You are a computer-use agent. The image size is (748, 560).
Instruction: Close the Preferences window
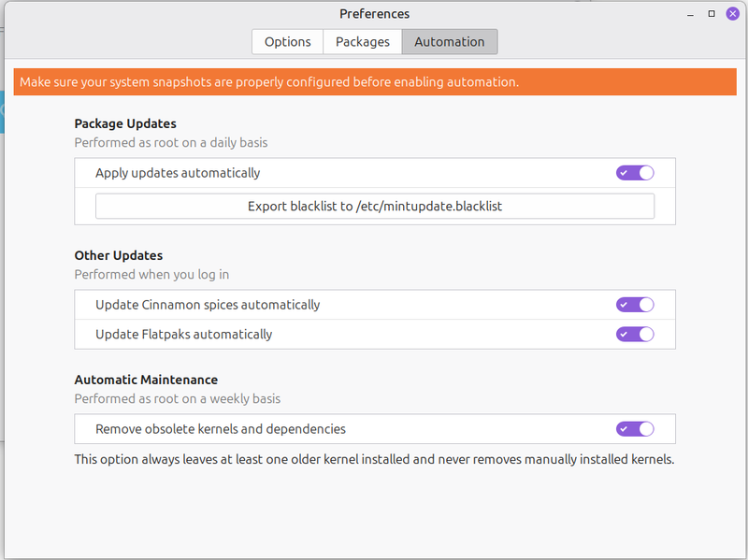[x=733, y=14]
